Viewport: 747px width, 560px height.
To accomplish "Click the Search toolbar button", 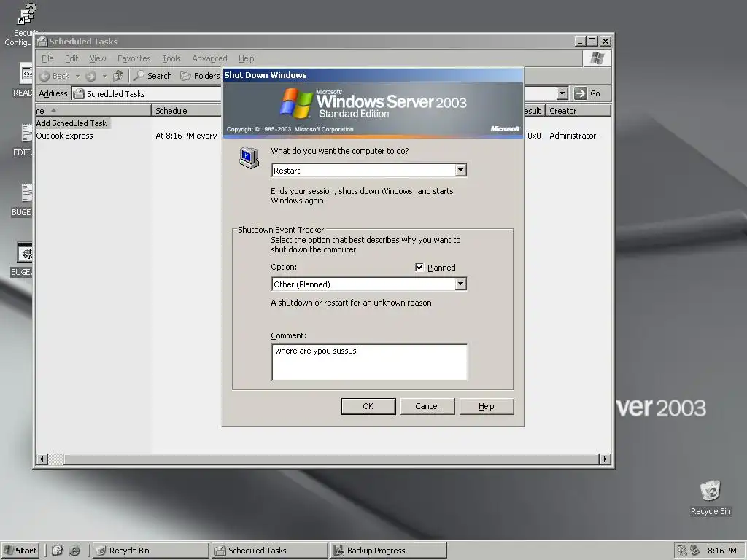I will [x=153, y=76].
